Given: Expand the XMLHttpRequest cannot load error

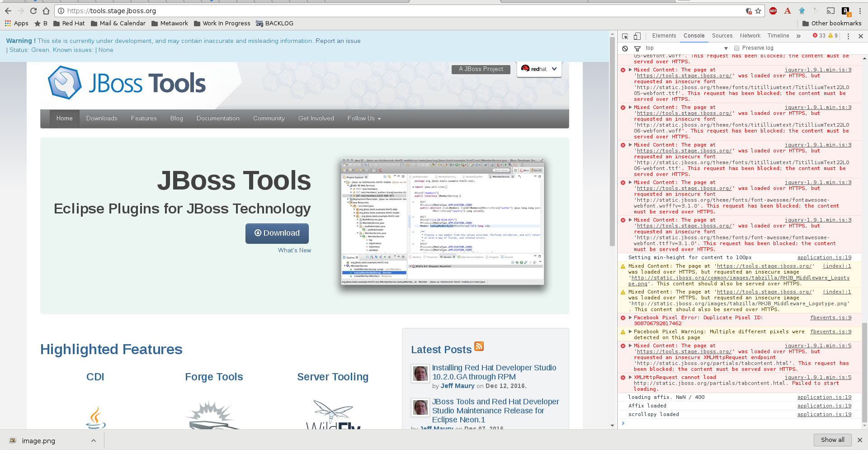Looking at the screenshot, I should point(630,377).
